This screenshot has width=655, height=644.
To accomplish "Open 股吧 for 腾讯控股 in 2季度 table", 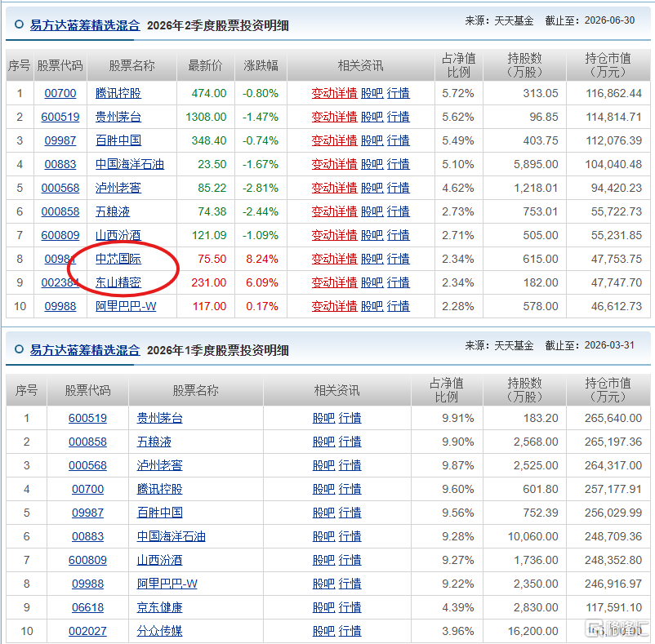I will tap(372, 93).
